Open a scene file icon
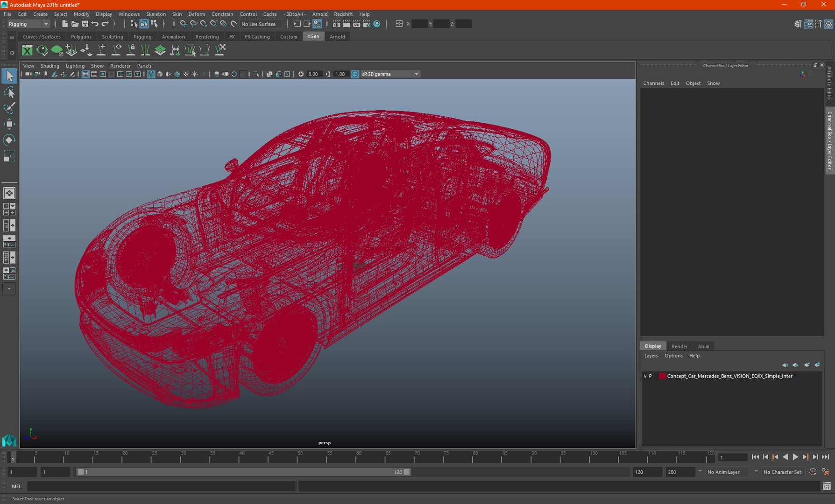Image resolution: width=835 pixels, height=504 pixels. click(x=75, y=24)
